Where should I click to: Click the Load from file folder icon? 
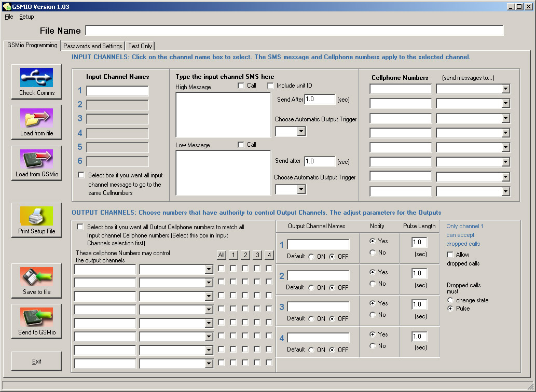click(x=36, y=118)
